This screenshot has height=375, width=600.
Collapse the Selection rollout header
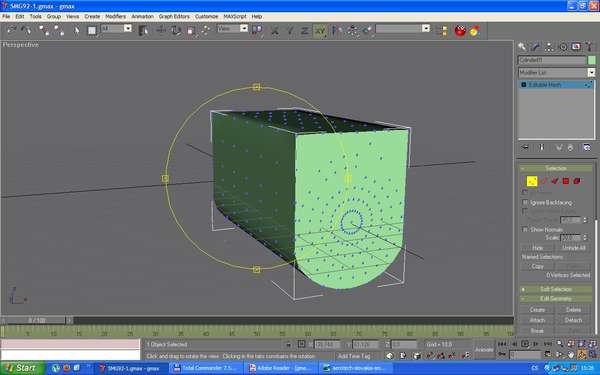coord(556,168)
